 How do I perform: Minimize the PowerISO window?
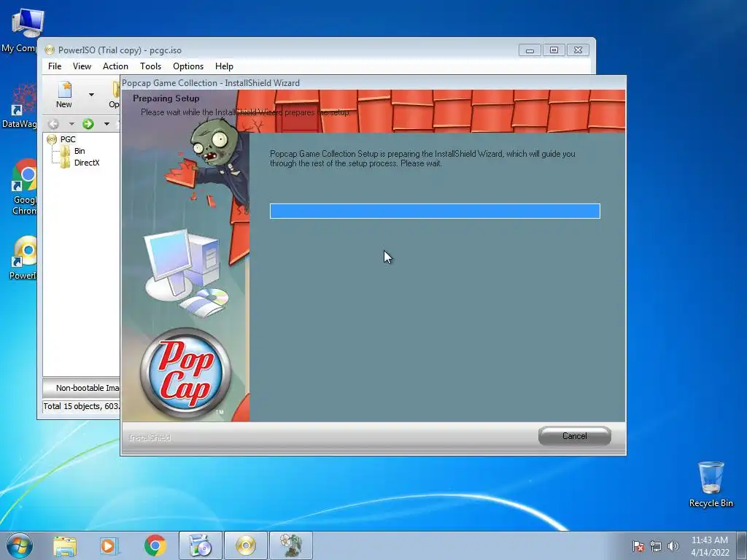(x=530, y=50)
